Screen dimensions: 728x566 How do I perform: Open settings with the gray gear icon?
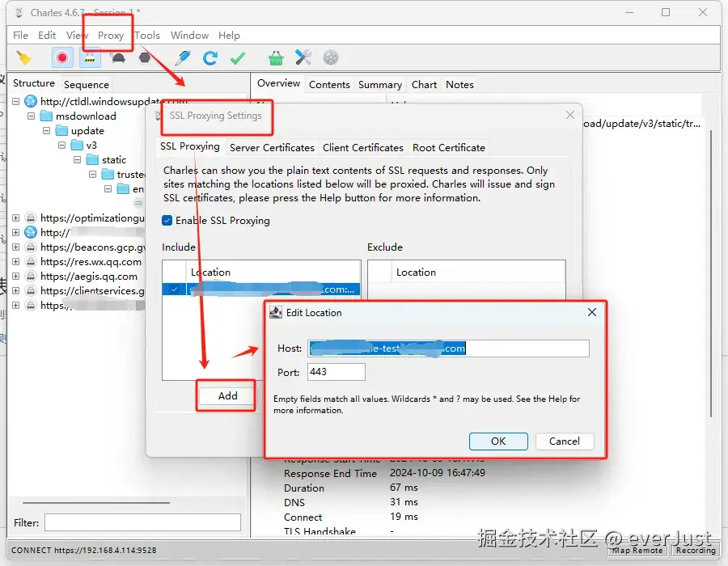(331, 58)
